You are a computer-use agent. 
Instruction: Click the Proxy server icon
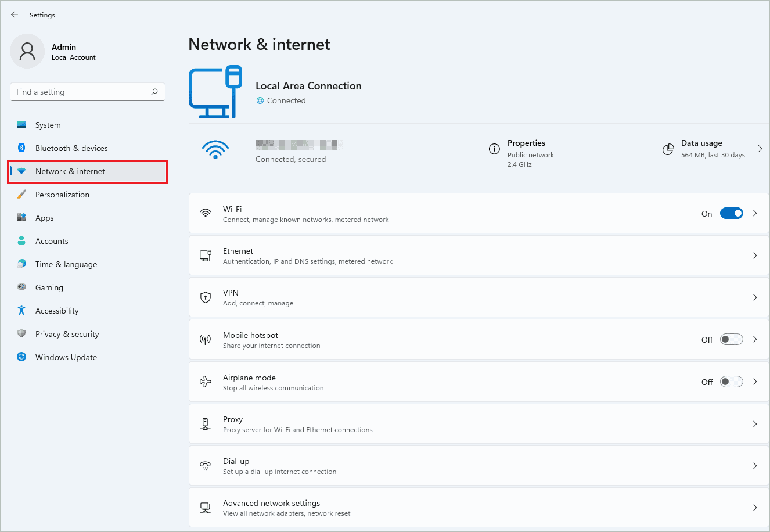[x=206, y=424]
